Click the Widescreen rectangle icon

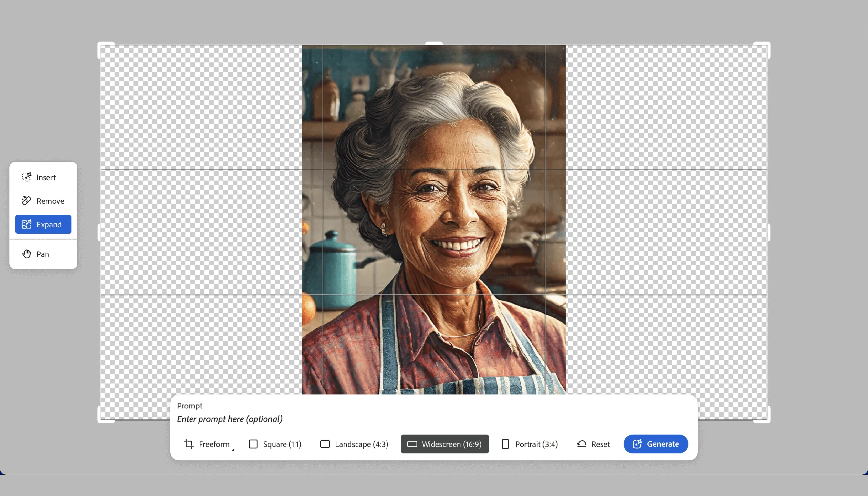[x=412, y=444]
